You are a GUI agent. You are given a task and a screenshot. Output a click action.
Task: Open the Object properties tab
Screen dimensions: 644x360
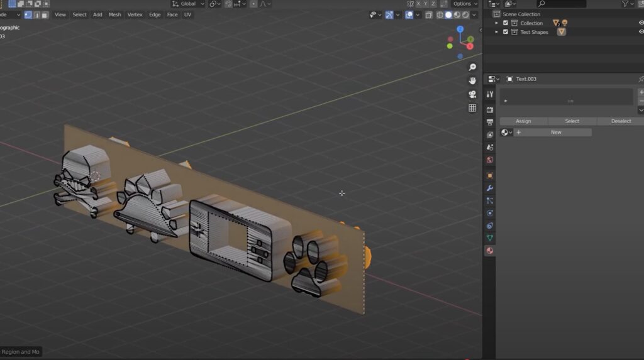pos(489,176)
